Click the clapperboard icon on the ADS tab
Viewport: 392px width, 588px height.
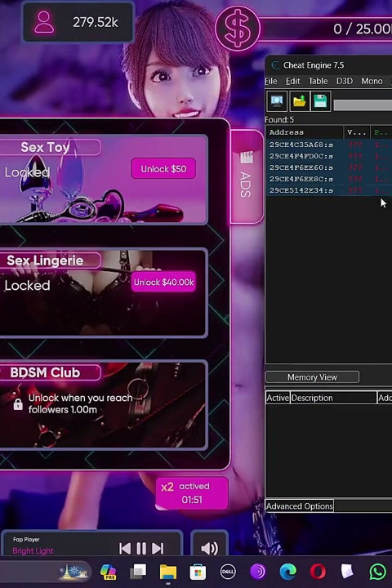(247, 157)
